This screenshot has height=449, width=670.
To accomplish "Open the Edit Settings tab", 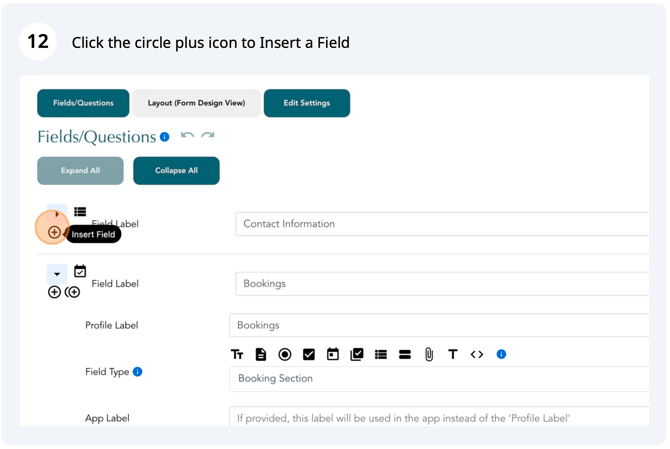I will (x=307, y=103).
